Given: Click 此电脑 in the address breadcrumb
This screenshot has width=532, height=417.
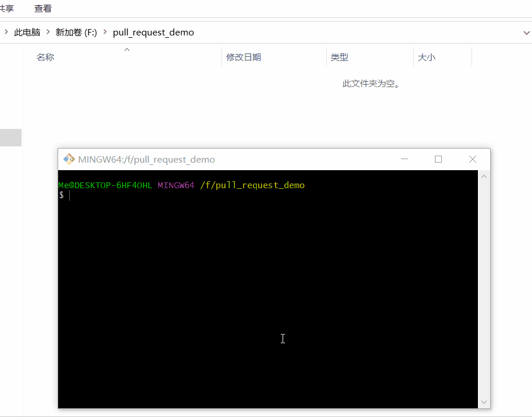Looking at the screenshot, I should [x=27, y=32].
